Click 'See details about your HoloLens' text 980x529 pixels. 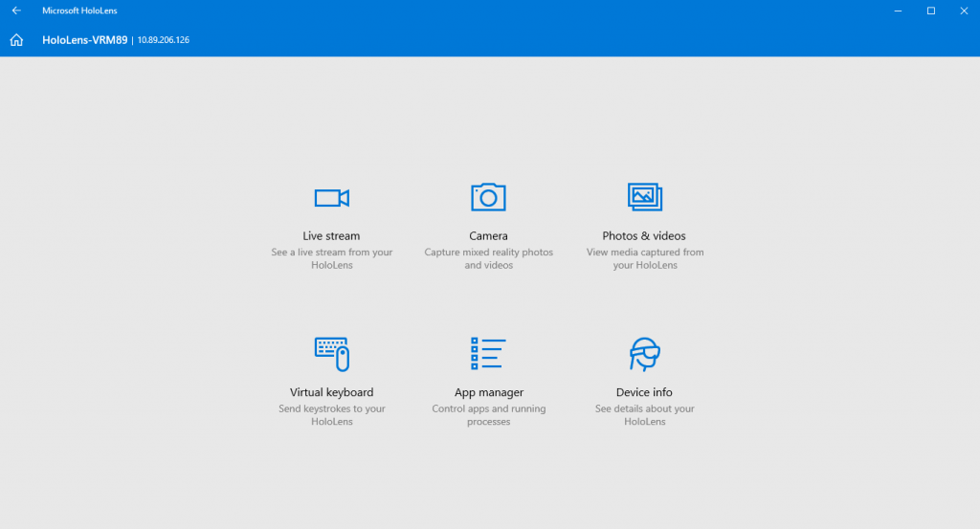[644, 415]
